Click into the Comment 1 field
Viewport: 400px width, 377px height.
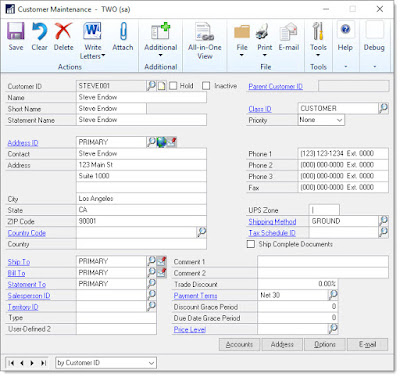(323, 262)
